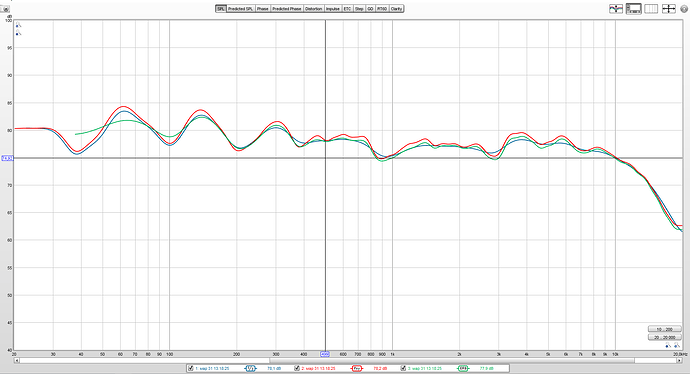Click the blue measurement 1 legend name

pos(212,368)
